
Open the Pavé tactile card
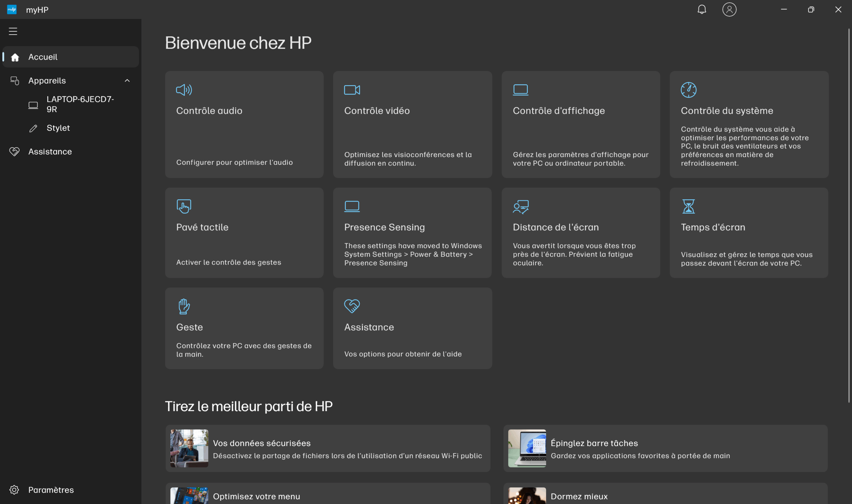coord(244,233)
